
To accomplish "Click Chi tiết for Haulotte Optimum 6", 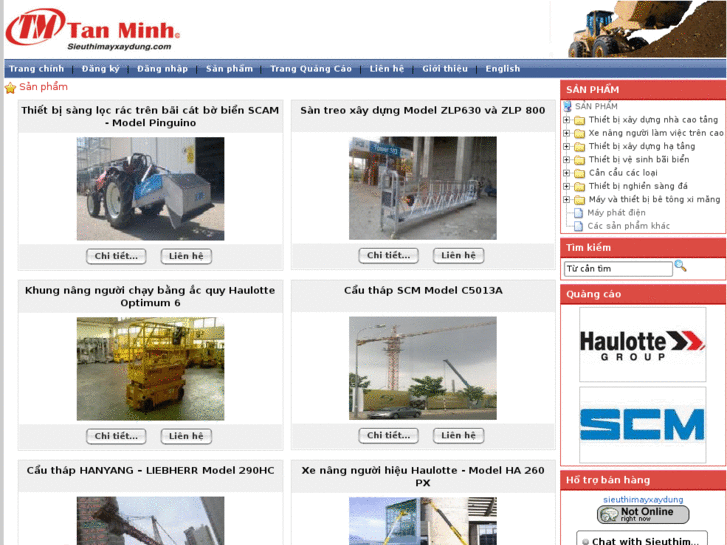I will coord(116,436).
